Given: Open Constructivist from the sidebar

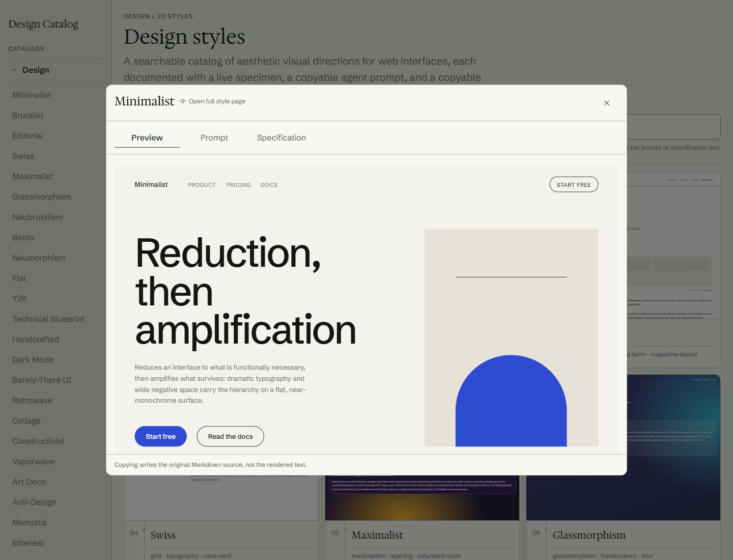Looking at the screenshot, I should (x=38, y=441).
